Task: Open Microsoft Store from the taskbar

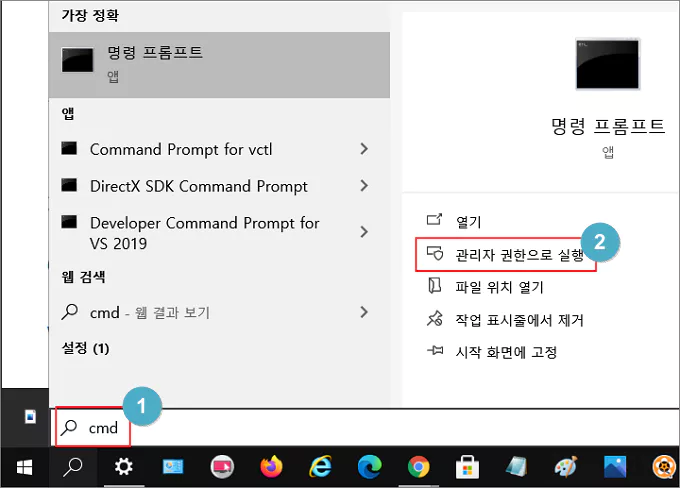Action: point(467,468)
